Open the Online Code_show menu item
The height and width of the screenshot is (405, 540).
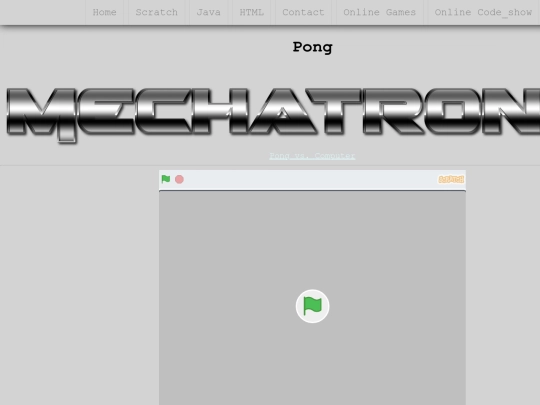coord(483,12)
